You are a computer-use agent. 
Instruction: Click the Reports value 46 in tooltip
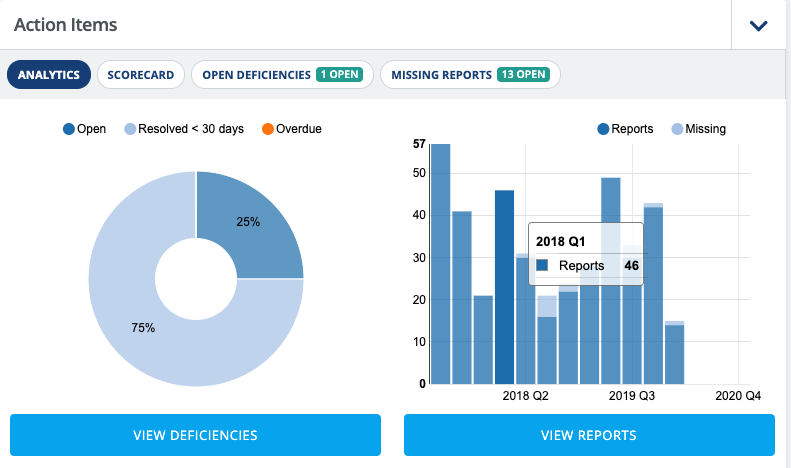[x=632, y=266]
